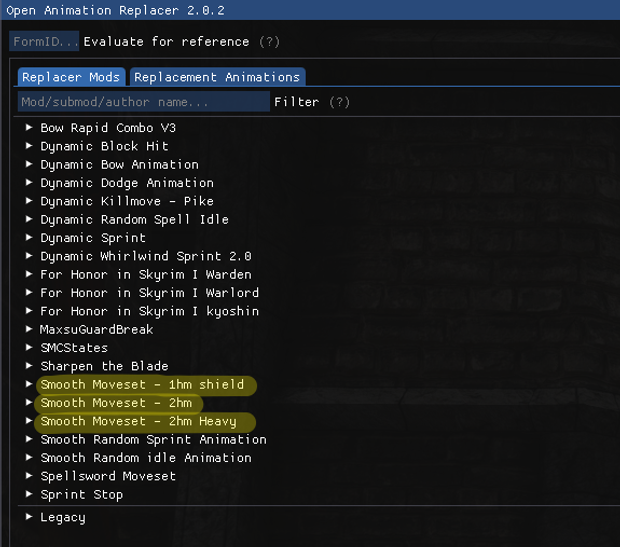
Task: Select Smooth Moveset - 2hm Heavy
Action: 138,422
